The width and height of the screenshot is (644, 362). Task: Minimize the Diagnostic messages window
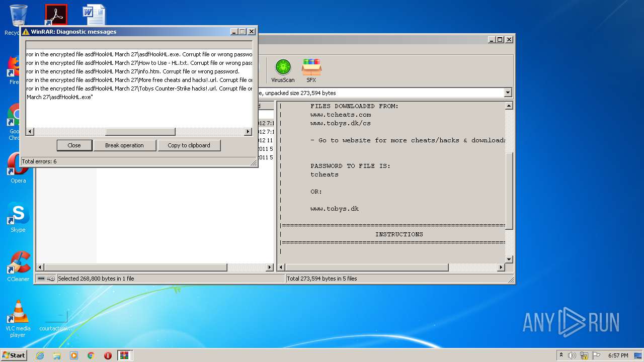[234, 32]
